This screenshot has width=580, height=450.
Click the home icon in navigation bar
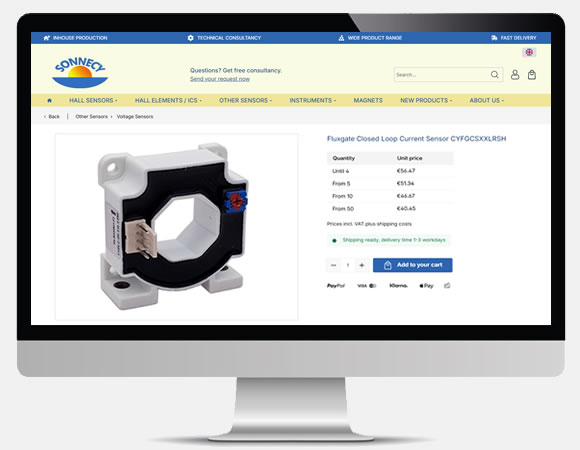(50, 101)
